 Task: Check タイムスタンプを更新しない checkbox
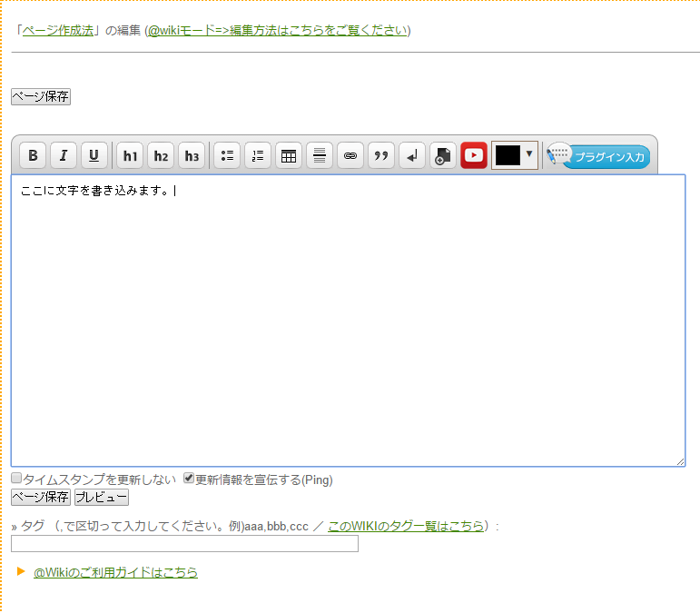point(16,479)
